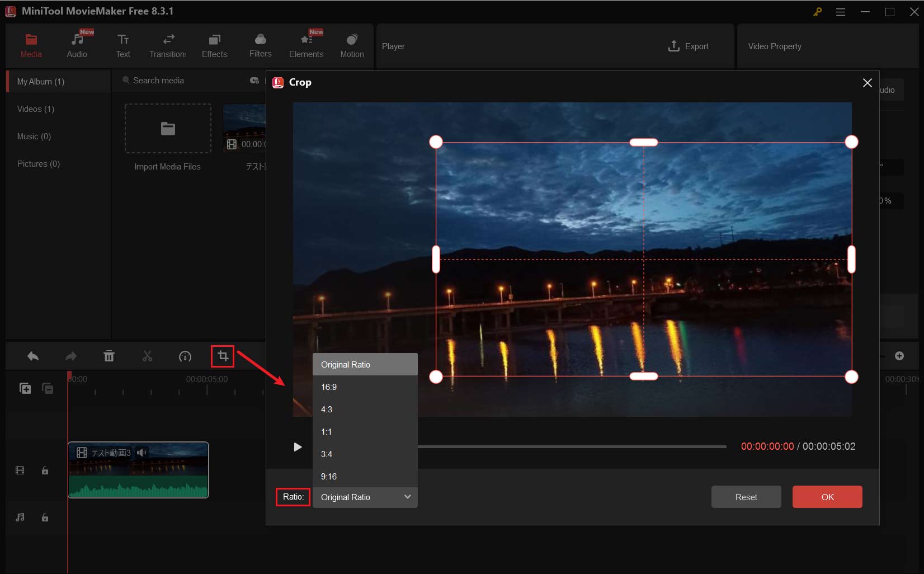Open the Ratio dropdown arrow
The height and width of the screenshot is (574, 924).
point(407,497)
